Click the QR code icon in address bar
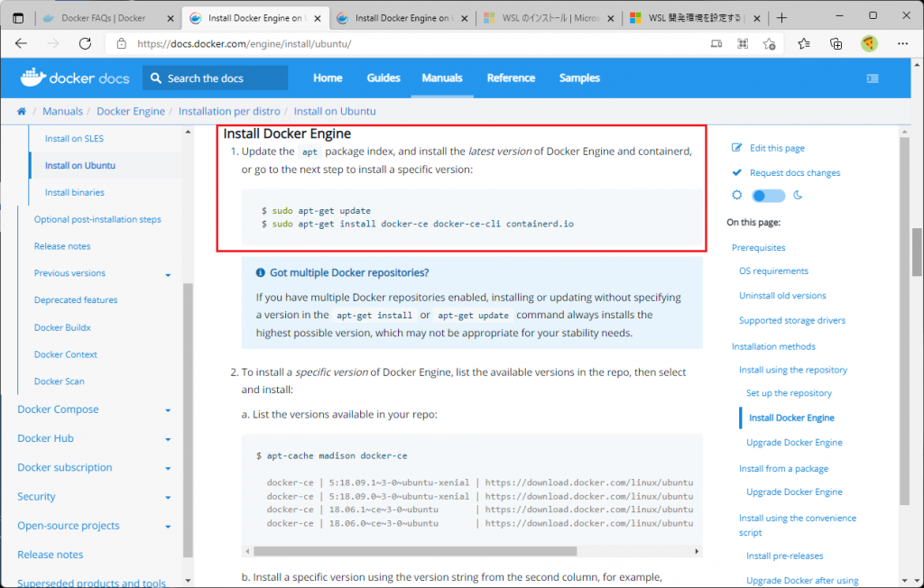This screenshot has width=924, height=588. pos(743,43)
